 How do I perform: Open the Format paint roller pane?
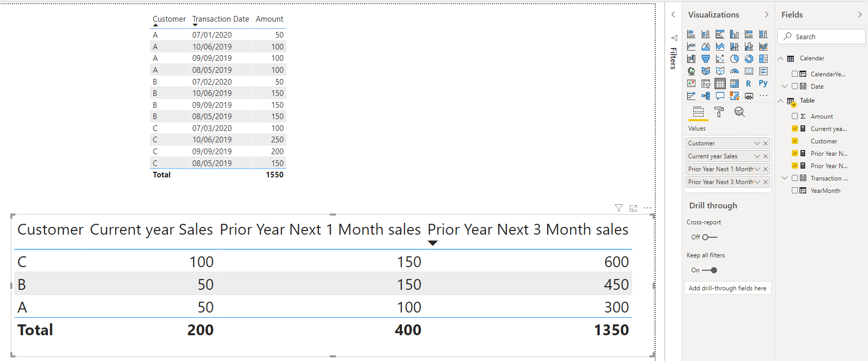coord(719,112)
